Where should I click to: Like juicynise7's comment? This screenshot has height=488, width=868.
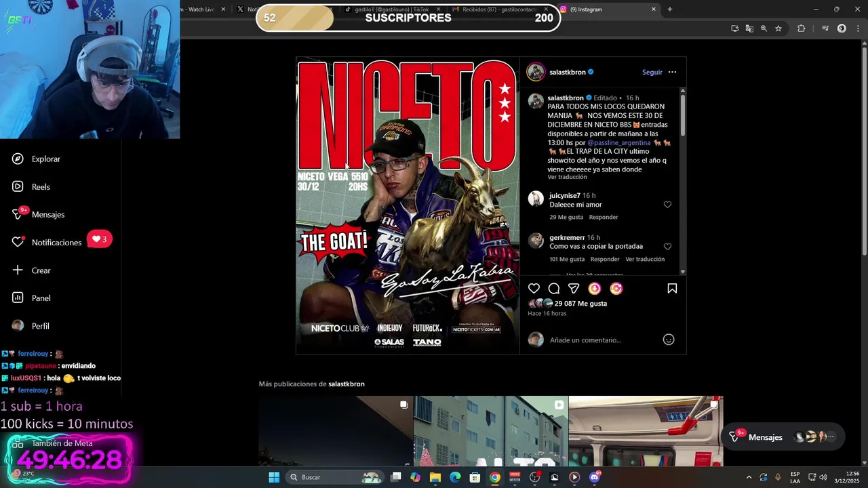(x=667, y=205)
